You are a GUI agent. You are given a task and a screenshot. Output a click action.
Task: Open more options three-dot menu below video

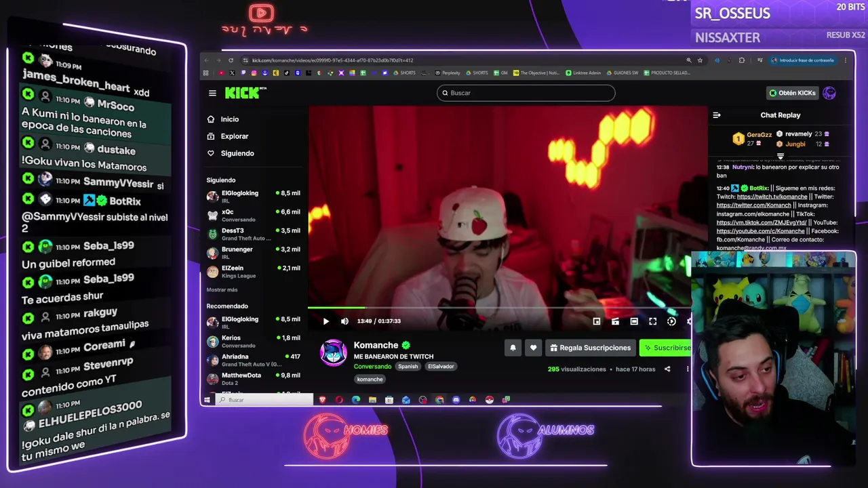click(x=687, y=369)
